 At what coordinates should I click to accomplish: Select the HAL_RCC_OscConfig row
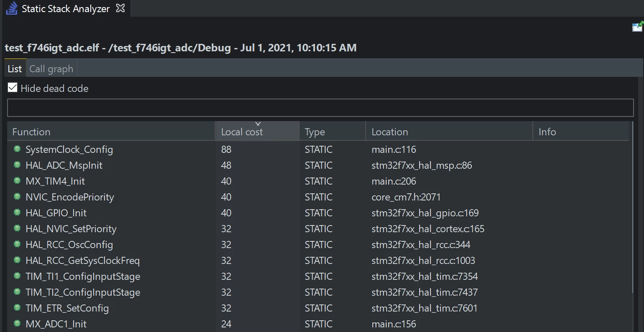(318, 244)
